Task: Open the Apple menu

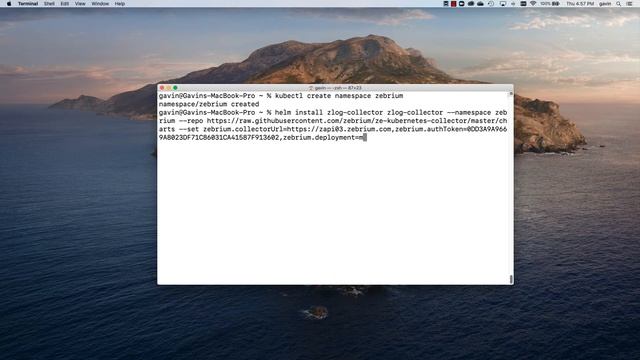Action: (x=9, y=4)
